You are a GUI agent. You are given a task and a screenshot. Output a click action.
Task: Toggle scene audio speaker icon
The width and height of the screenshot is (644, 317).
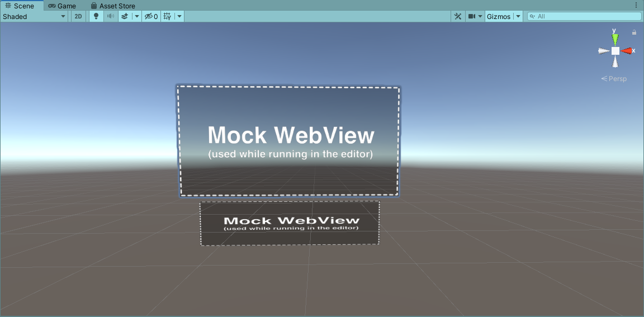[111, 16]
